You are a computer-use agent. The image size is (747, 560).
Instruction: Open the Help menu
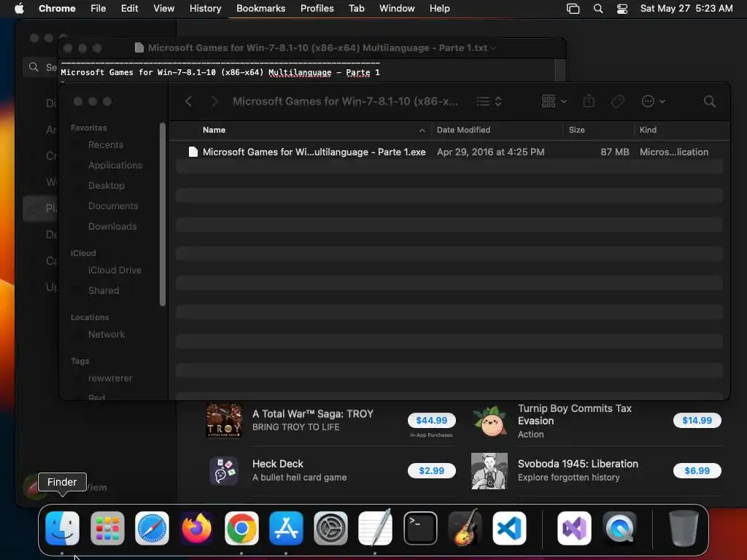439,8
